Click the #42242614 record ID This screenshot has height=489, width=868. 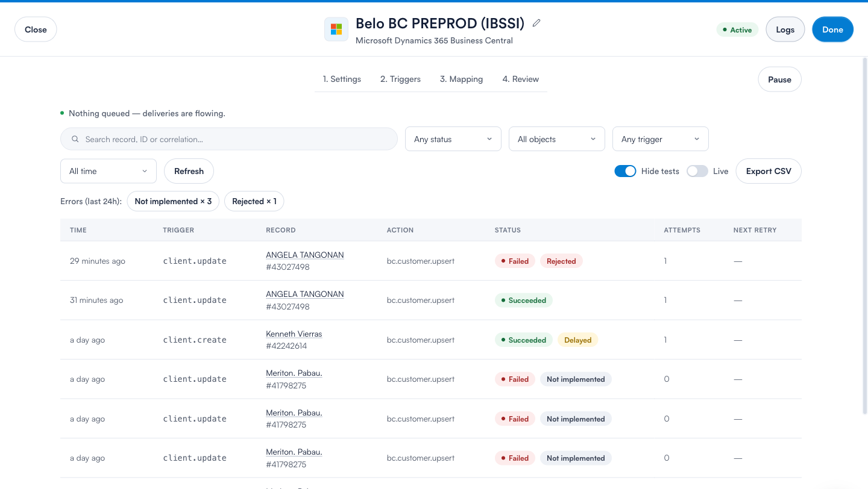286,346
